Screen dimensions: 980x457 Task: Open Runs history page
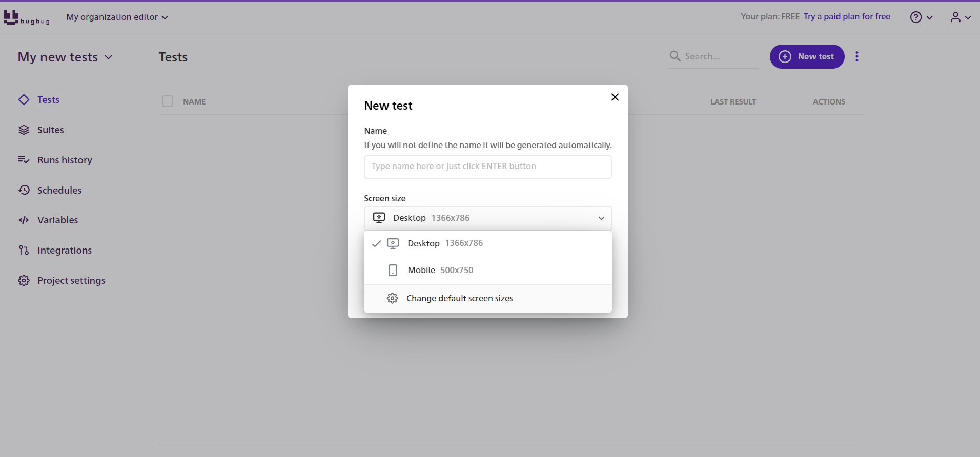point(65,160)
